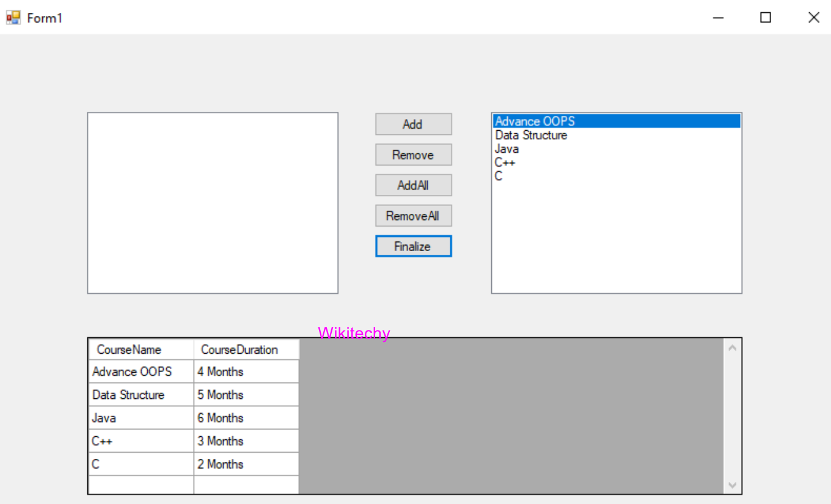This screenshot has height=504, width=831.
Task: Close the Form1 window
Action: pyautogui.click(x=813, y=18)
